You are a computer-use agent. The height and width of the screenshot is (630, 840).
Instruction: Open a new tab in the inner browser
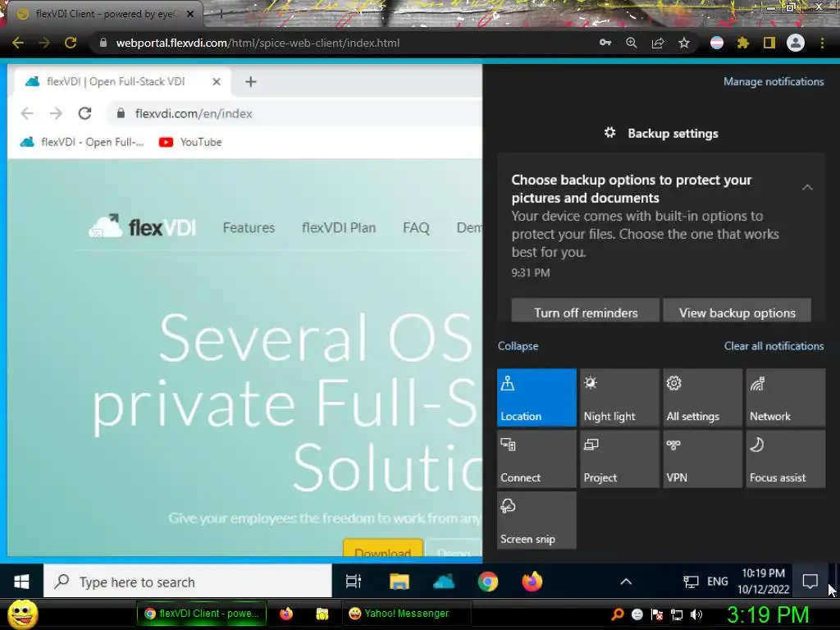(251, 82)
